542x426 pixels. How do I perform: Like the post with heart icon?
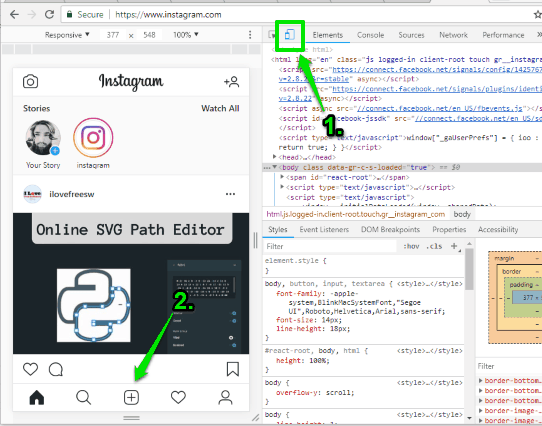tap(30, 369)
